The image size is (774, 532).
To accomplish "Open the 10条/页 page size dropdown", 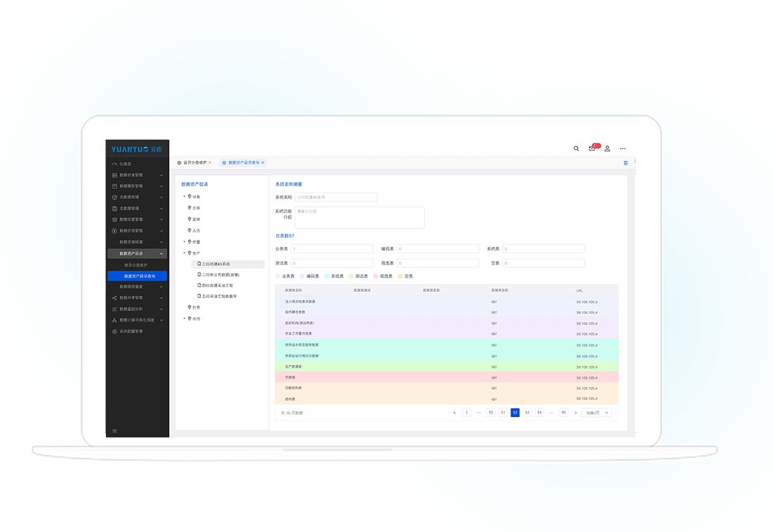I will coord(597,413).
